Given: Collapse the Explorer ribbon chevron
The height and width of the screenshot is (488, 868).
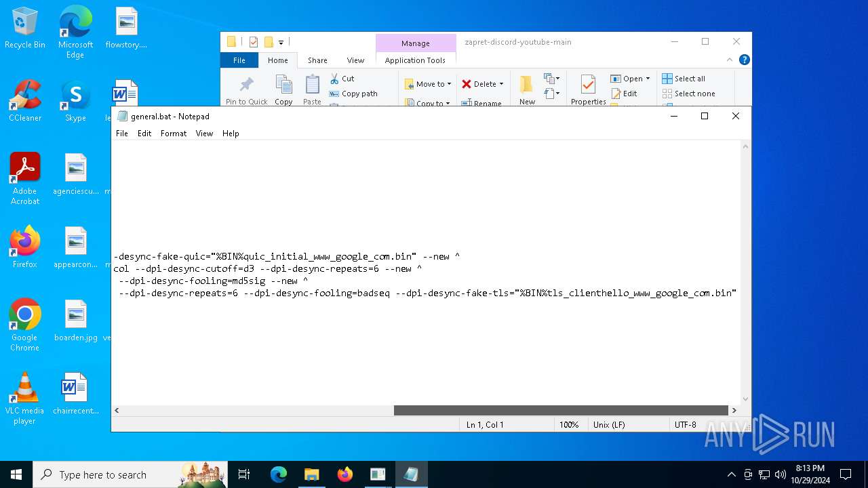Looking at the screenshot, I should [x=730, y=60].
